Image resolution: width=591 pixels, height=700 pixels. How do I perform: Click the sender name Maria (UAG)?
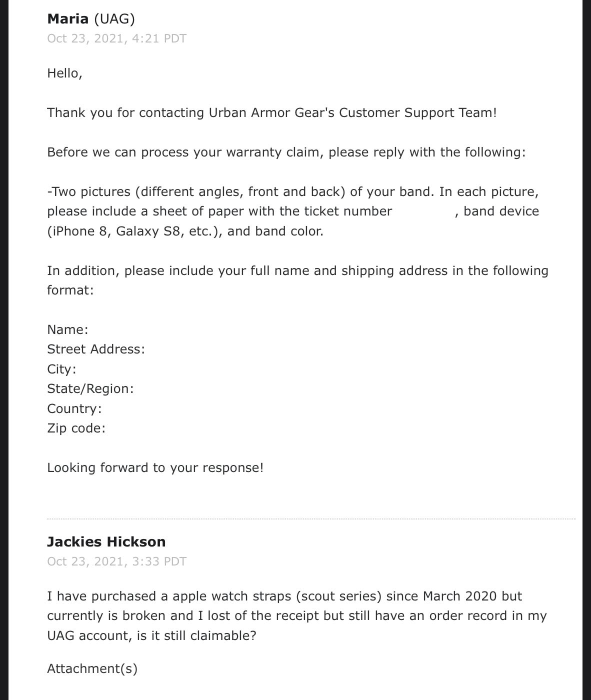tap(91, 19)
